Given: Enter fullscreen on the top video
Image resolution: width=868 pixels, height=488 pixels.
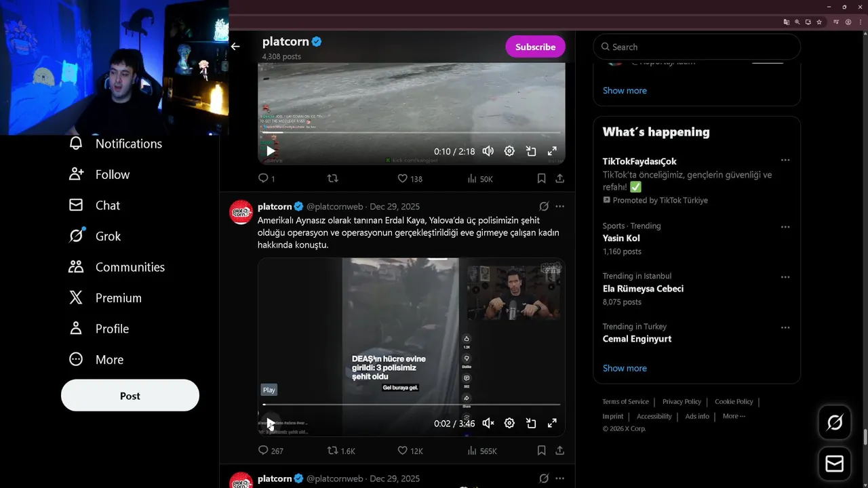Looking at the screenshot, I should [x=552, y=151].
